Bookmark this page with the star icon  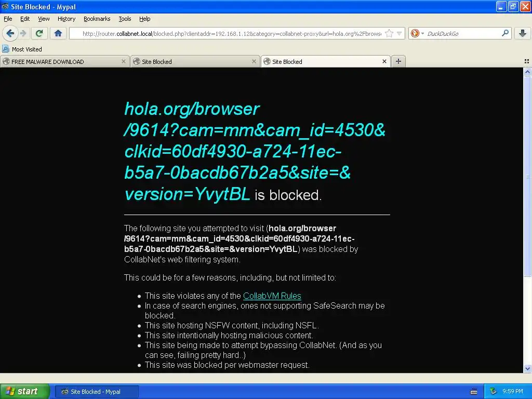pos(389,33)
